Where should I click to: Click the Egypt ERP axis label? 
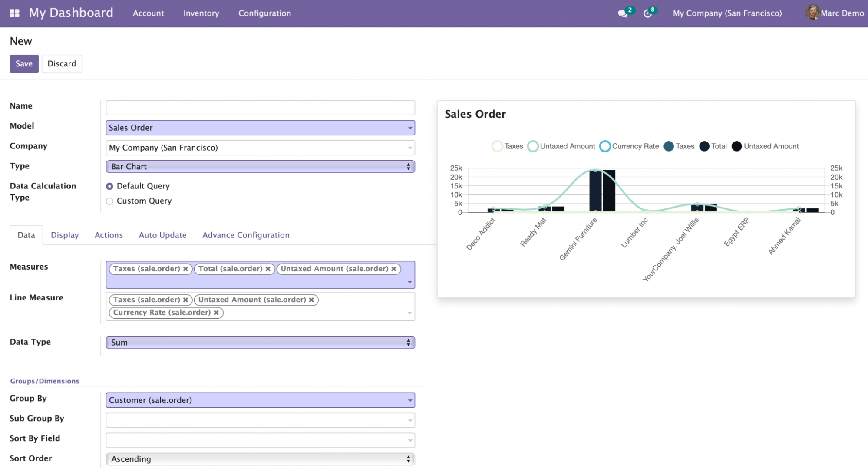click(736, 232)
